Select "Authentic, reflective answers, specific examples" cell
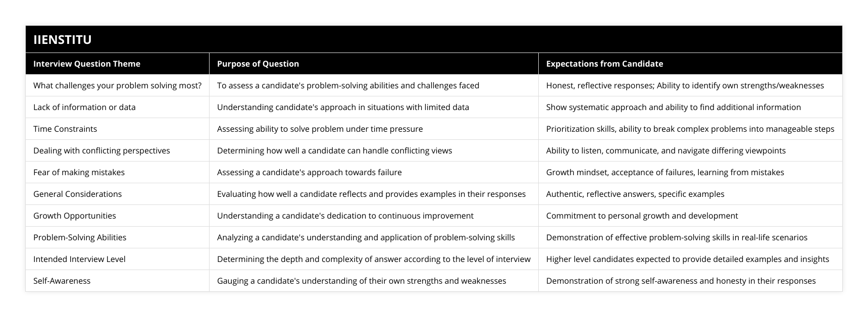Viewport: 868px width, 317px height. (x=635, y=194)
